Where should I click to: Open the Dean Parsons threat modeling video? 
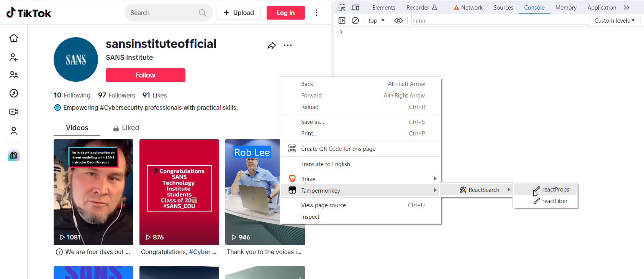(x=93, y=192)
